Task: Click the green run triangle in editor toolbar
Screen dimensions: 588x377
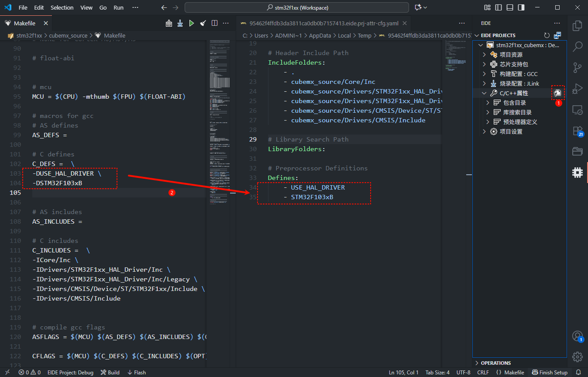Action: pyautogui.click(x=191, y=23)
